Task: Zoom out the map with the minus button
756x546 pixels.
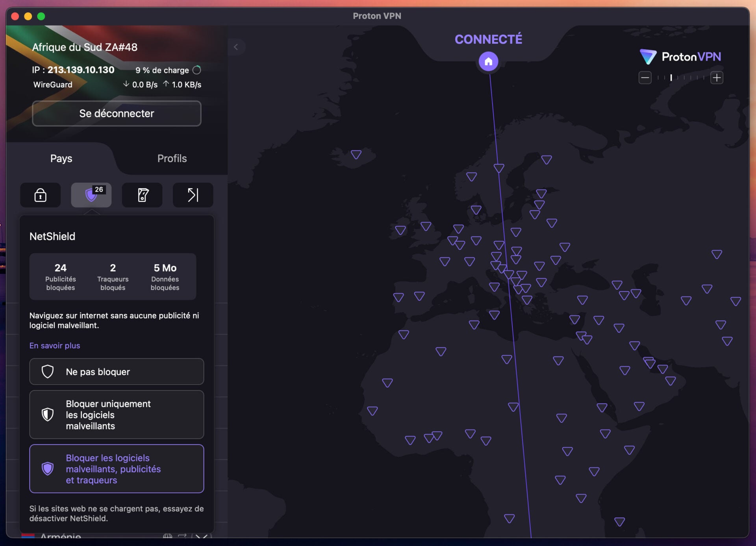Action: pos(645,78)
